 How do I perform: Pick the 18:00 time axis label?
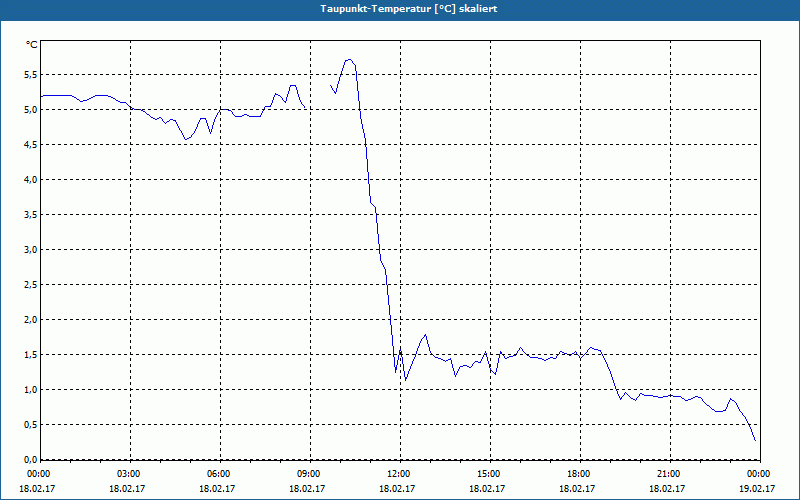[580, 474]
